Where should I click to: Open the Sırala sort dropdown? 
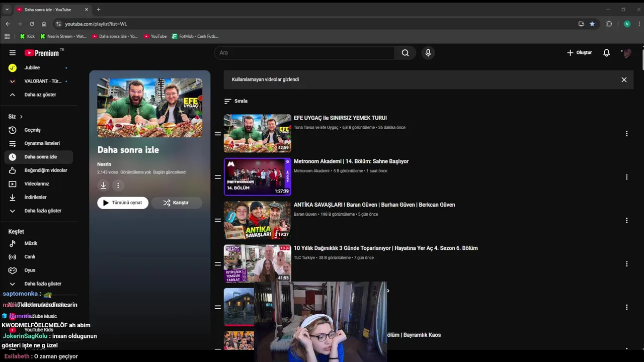pyautogui.click(x=236, y=101)
